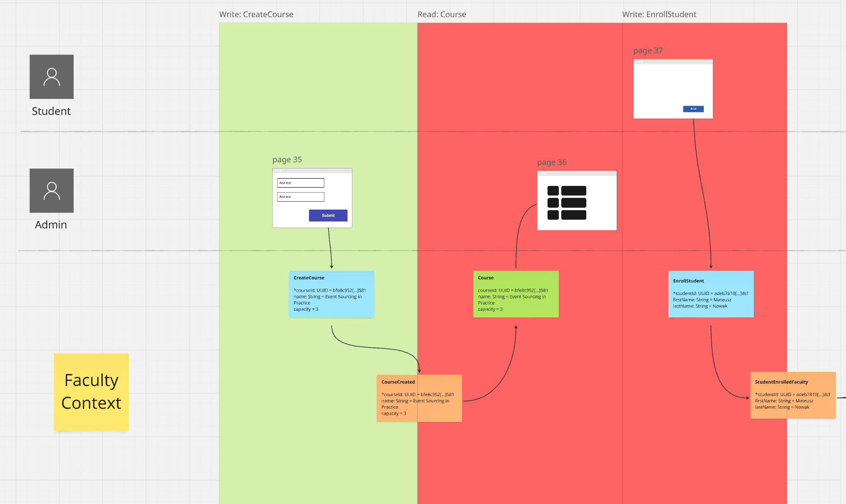Click the Submit button on the page 35 form
846x504 pixels.
328,215
